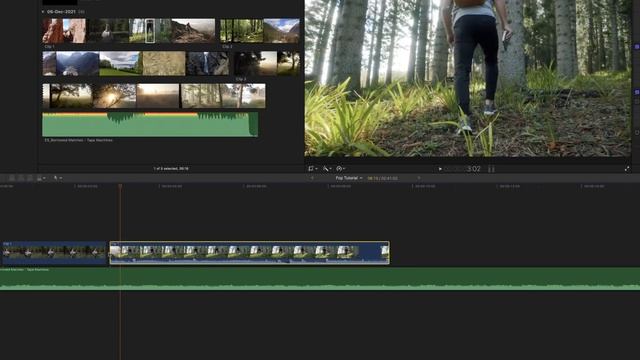The height and width of the screenshot is (360, 640).
Task: Toggle the audio meters icon next to timecode
Action: (491, 169)
